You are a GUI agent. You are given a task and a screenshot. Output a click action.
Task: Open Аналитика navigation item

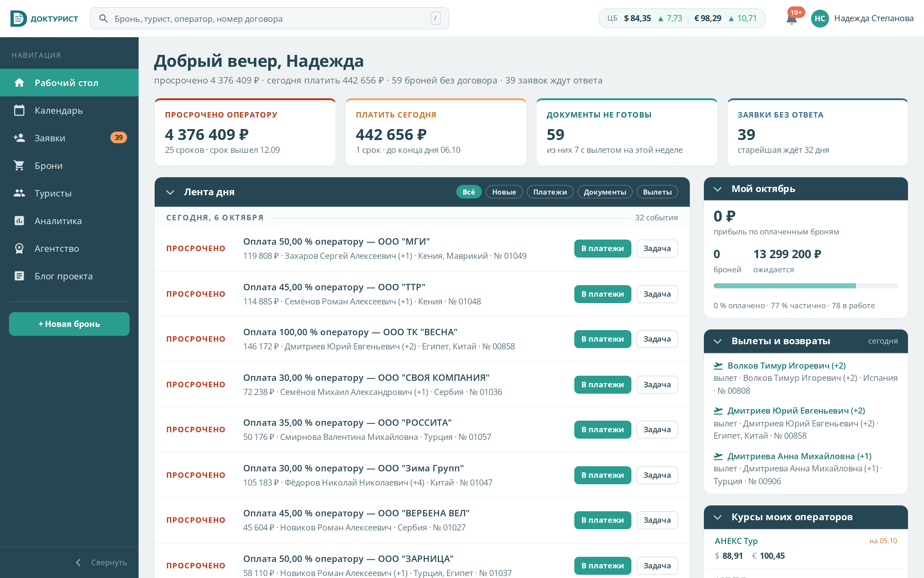[69, 221]
